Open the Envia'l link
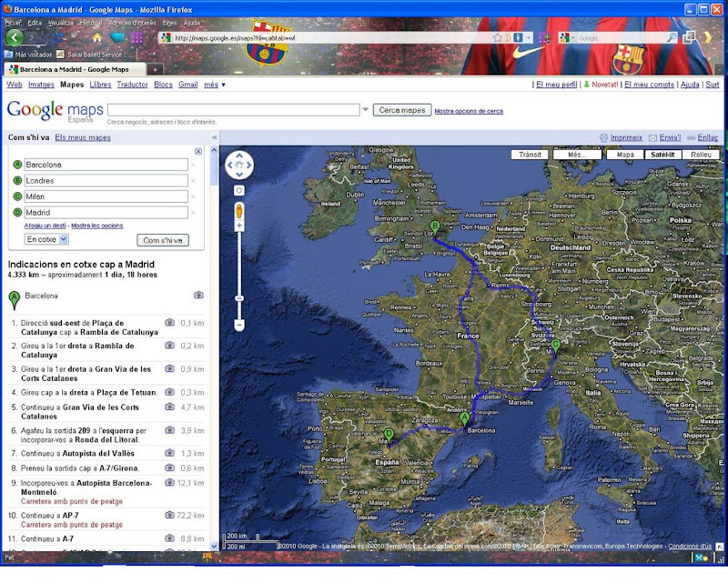Screen dimensions: 728x583 point(670,137)
